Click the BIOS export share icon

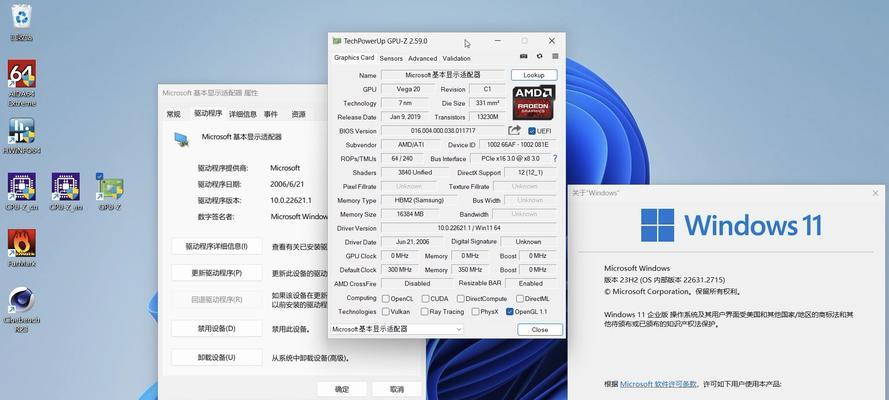(514, 130)
